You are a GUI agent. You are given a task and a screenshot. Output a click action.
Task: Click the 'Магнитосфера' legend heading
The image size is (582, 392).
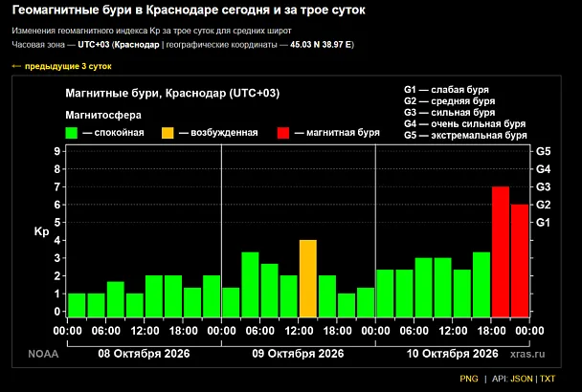tap(103, 115)
